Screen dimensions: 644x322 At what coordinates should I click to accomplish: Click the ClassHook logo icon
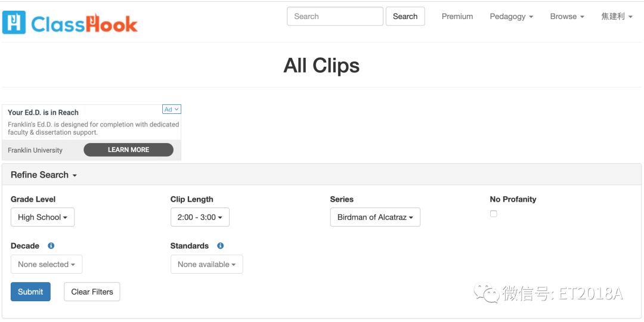[14, 22]
